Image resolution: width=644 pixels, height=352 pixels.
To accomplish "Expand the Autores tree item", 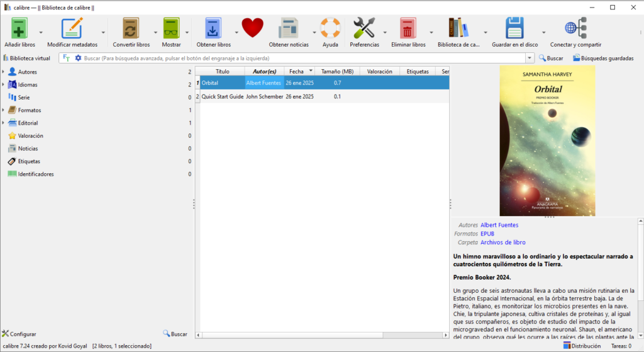I will [x=3, y=72].
